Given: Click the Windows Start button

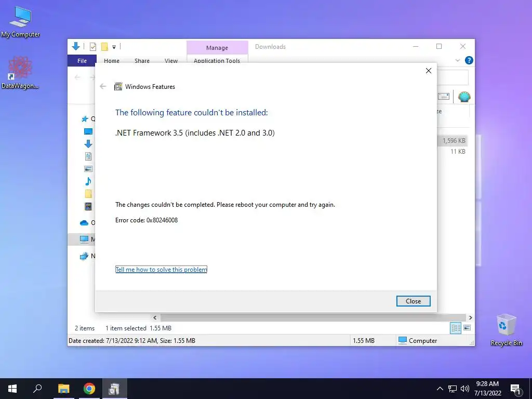Looking at the screenshot, I should click(x=12, y=389).
